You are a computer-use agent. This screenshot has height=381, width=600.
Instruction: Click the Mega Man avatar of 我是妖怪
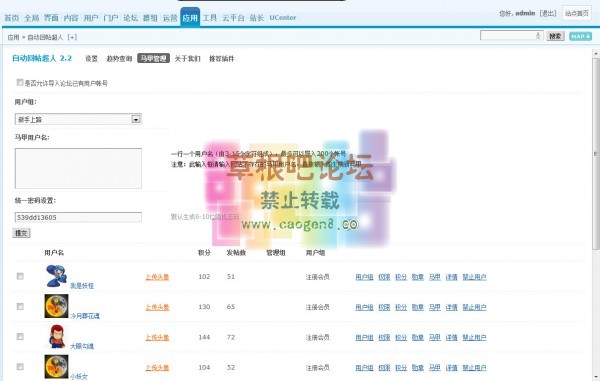click(56, 276)
